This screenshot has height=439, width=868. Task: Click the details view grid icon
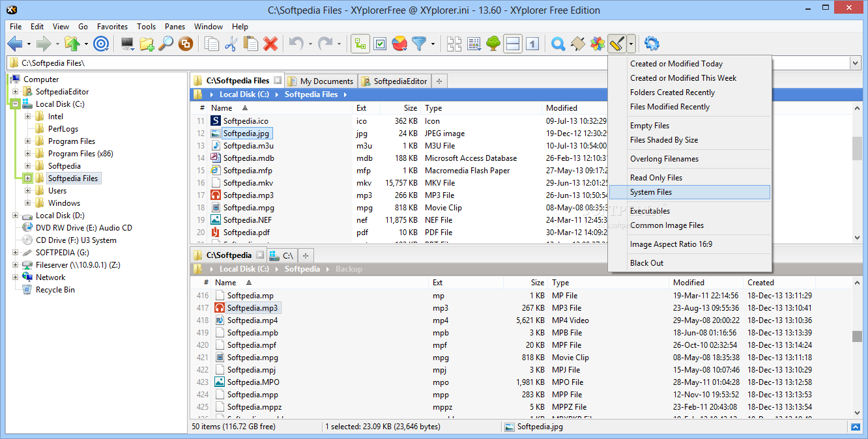coord(474,44)
